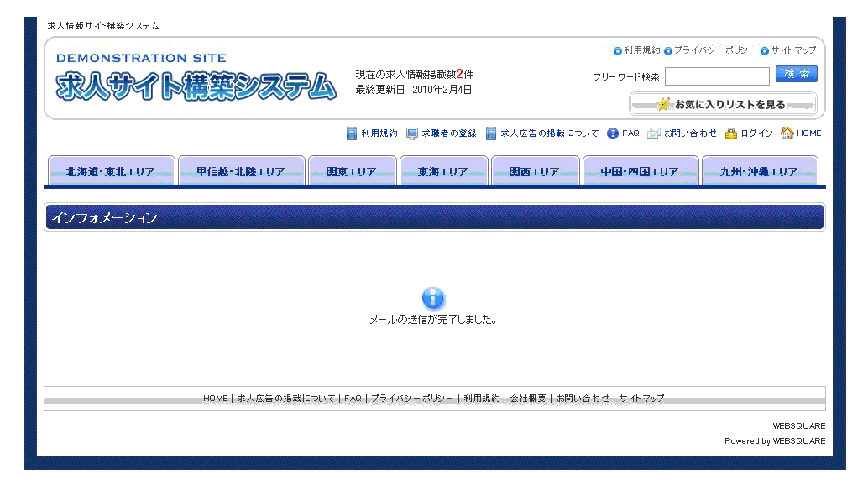The width and height of the screenshot is (868, 490).
Task: Click the document icon beside 求人広告の掲載について
Action: pos(490,133)
